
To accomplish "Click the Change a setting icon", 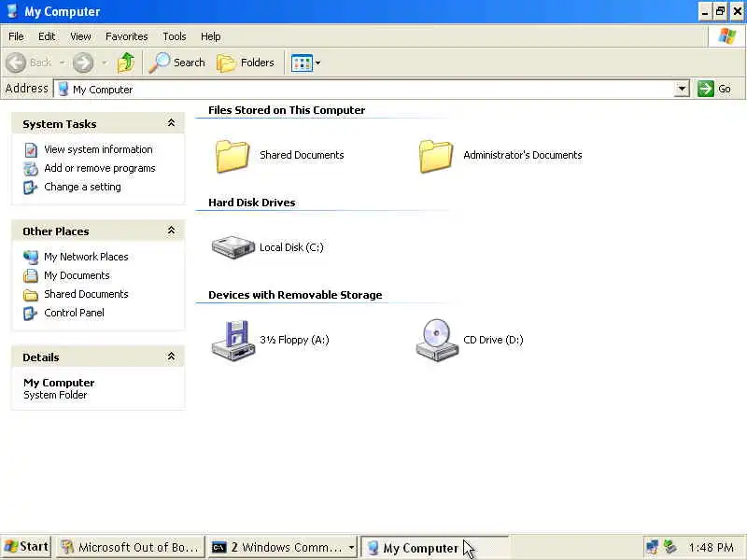I will pyautogui.click(x=31, y=188).
